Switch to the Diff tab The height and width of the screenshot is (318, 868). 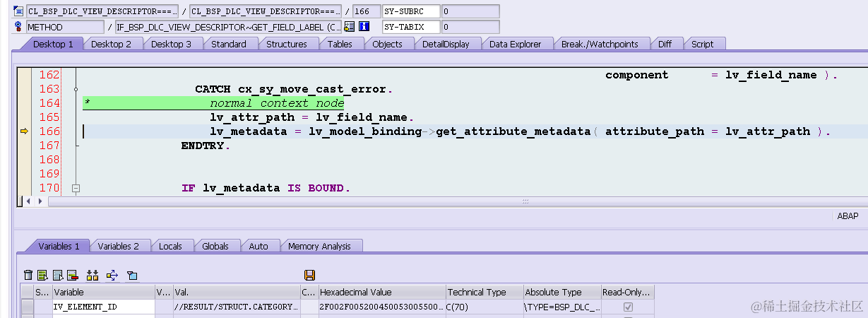click(x=665, y=44)
